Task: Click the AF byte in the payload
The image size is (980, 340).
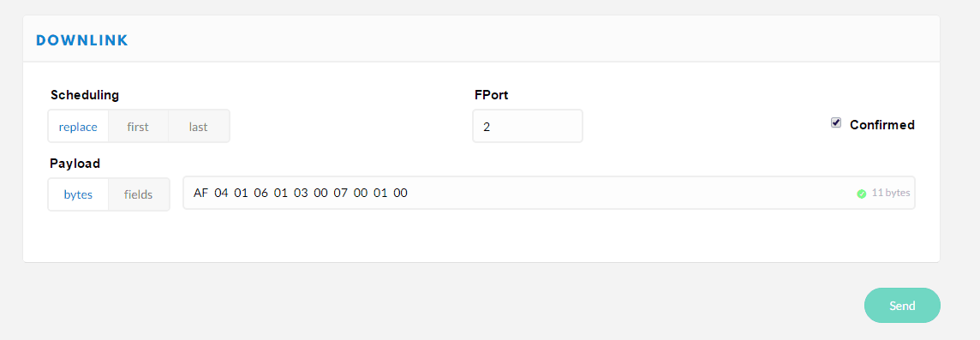Action: 200,194
